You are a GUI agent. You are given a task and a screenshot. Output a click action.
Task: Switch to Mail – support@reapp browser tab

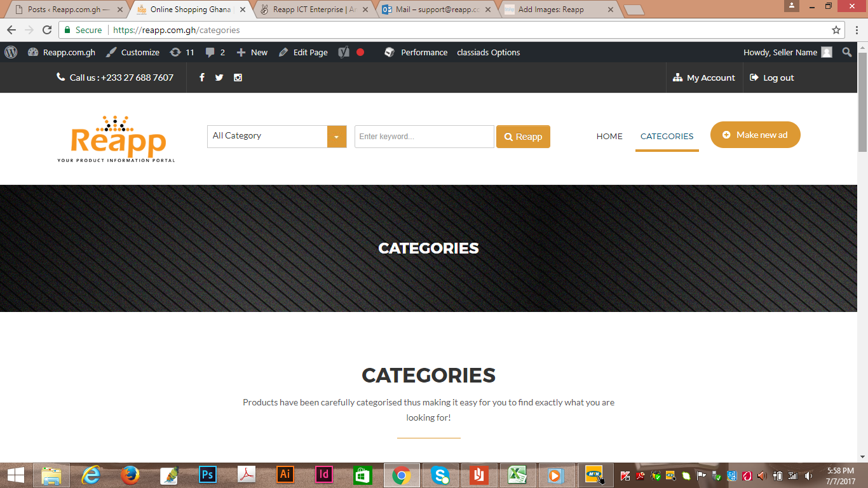pos(437,10)
